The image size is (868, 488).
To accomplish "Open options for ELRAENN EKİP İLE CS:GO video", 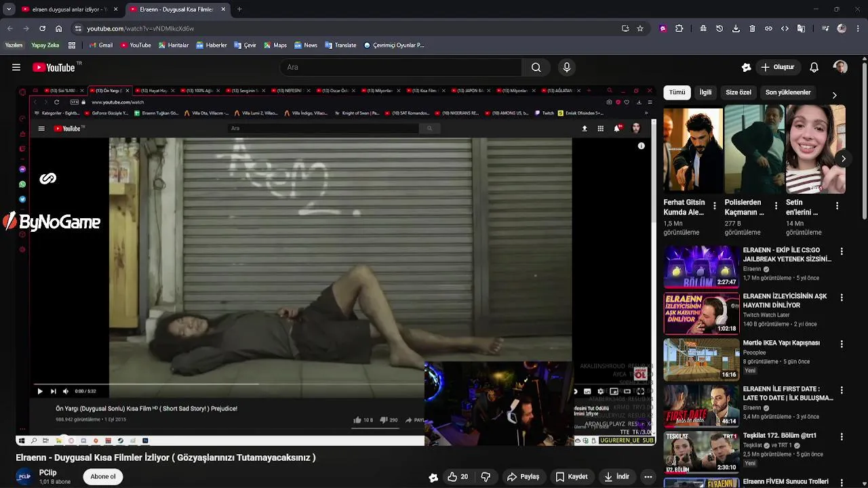I will click(x=842, y=251).
